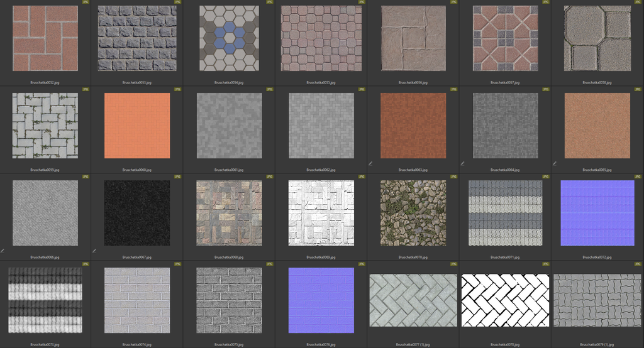Click the Bruschatka0061.jpg filename label
The height and width of the screenshot is (348, 644).
pos(229,170)
